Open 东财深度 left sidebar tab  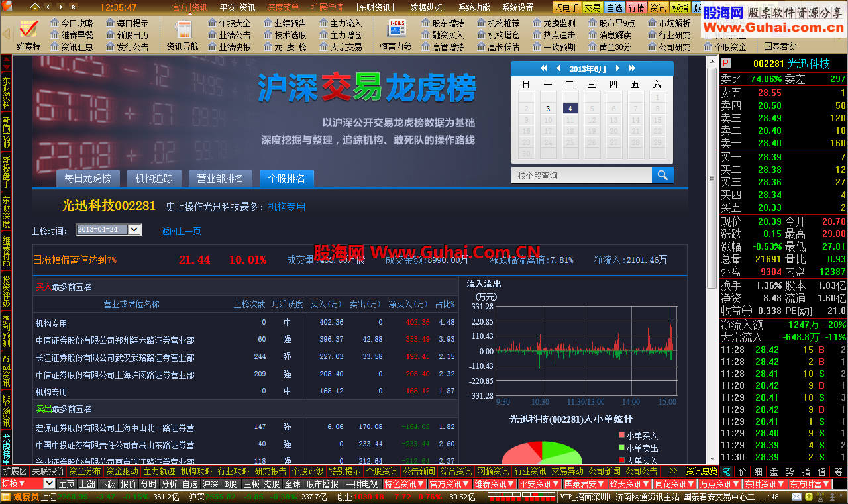click(6, 212)
